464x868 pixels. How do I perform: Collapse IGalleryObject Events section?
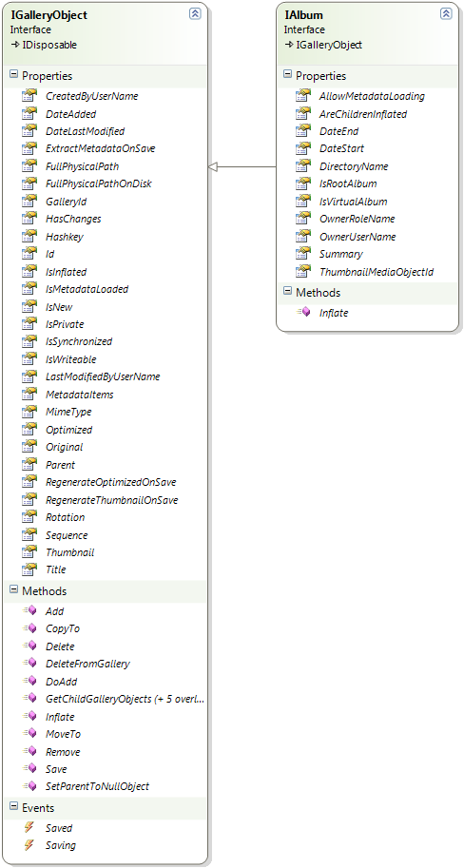[14, 807]
